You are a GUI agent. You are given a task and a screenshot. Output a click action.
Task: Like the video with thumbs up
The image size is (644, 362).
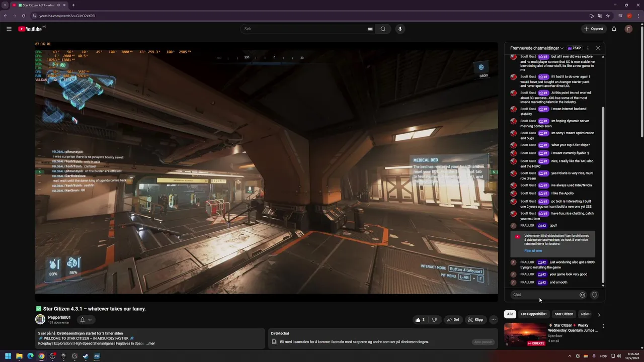pyautogui.click(x=420, y=320)
